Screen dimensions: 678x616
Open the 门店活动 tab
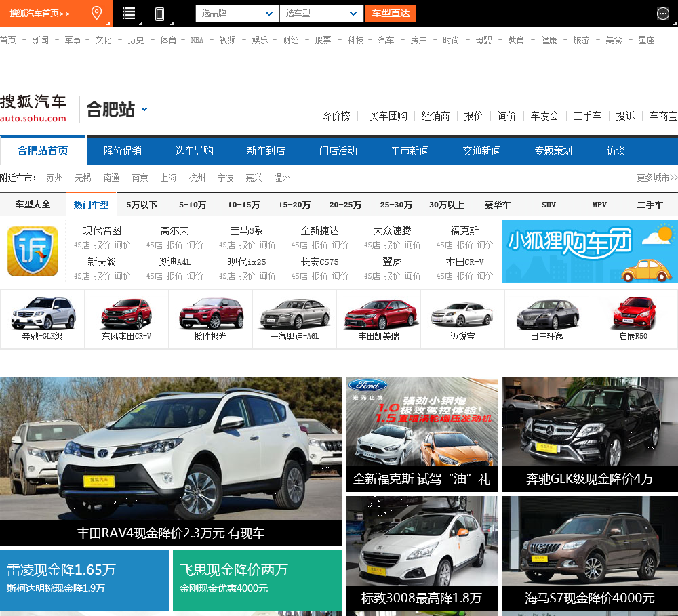[x=338, y=150]
